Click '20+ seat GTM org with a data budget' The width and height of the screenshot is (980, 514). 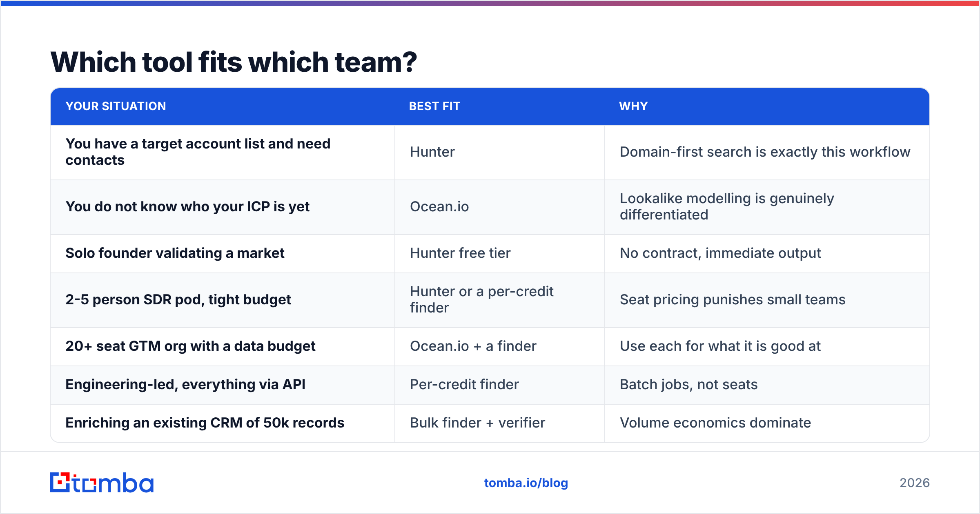tap(190, 346)
